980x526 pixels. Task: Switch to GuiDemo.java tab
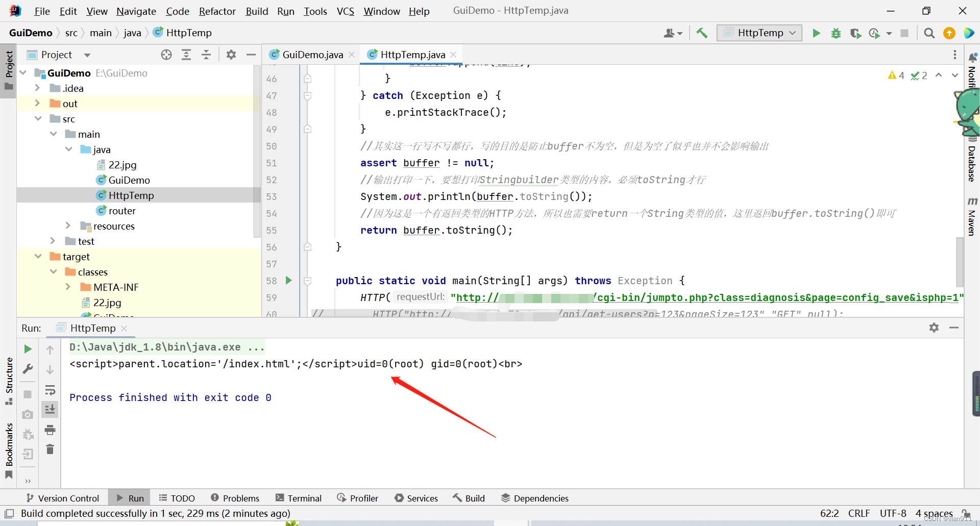pyautogui.click(x=312, y=55)
